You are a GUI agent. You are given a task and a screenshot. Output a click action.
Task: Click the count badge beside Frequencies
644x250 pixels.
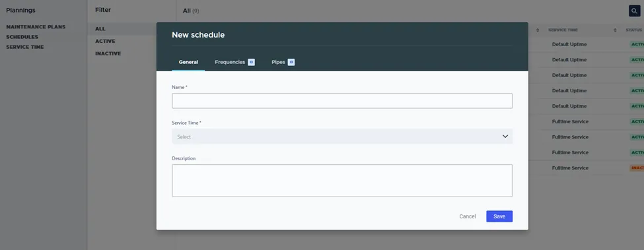tap(251, 62)
